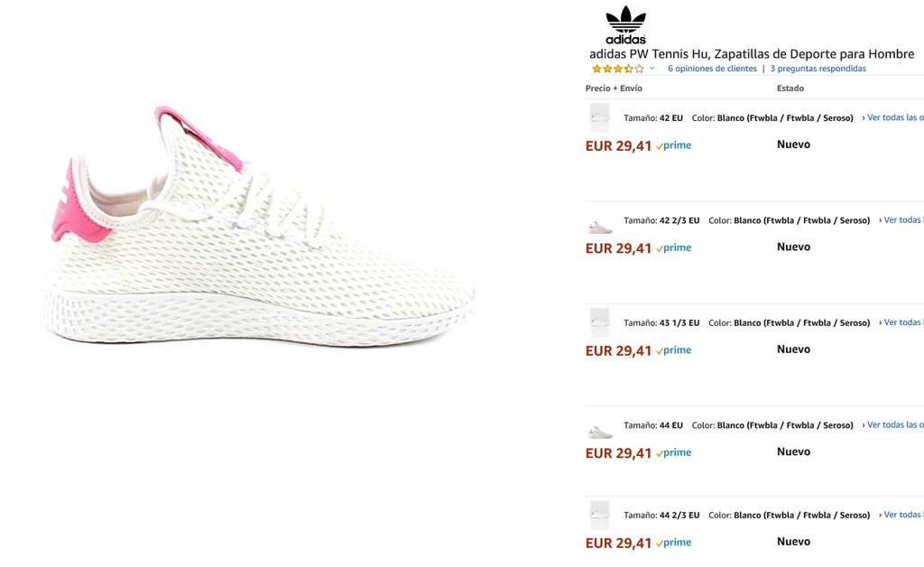Expand the star rating breakdown arrow

[652, 69]
